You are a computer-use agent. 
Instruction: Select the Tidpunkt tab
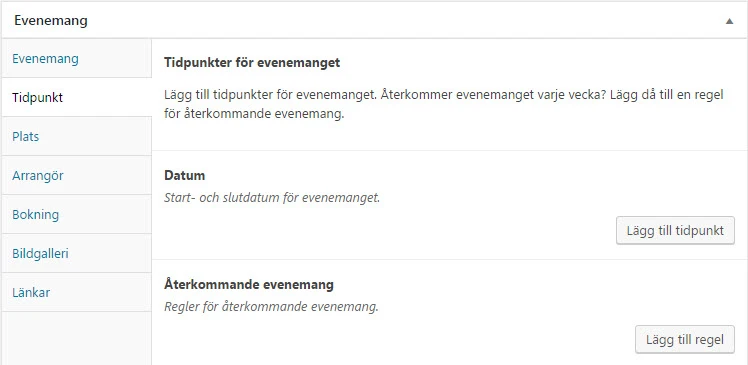pos(76,98)
